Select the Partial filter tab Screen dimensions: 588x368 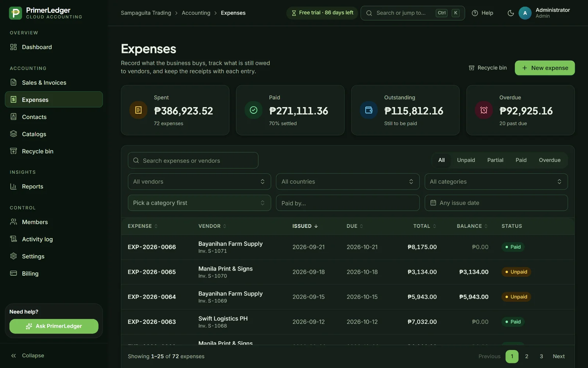495,160
